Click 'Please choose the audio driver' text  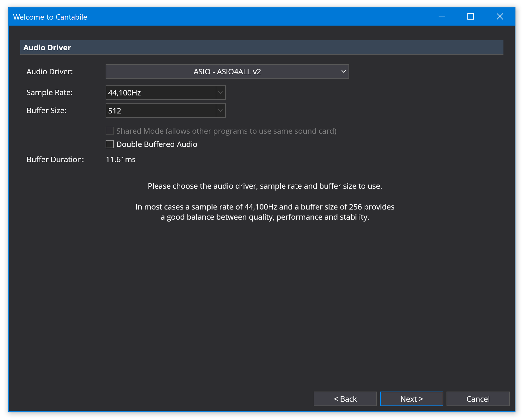265,186
